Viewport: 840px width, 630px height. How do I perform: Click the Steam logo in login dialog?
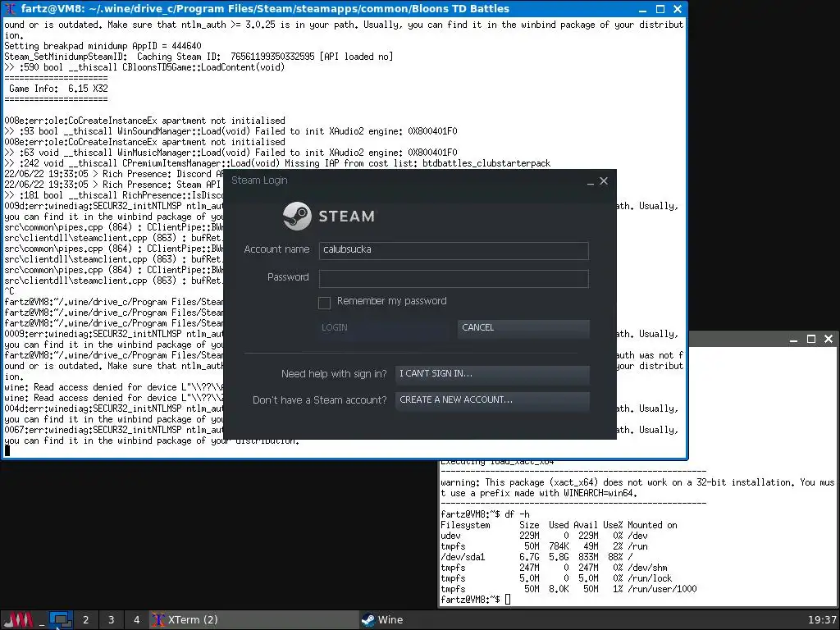tap(329, 216)
